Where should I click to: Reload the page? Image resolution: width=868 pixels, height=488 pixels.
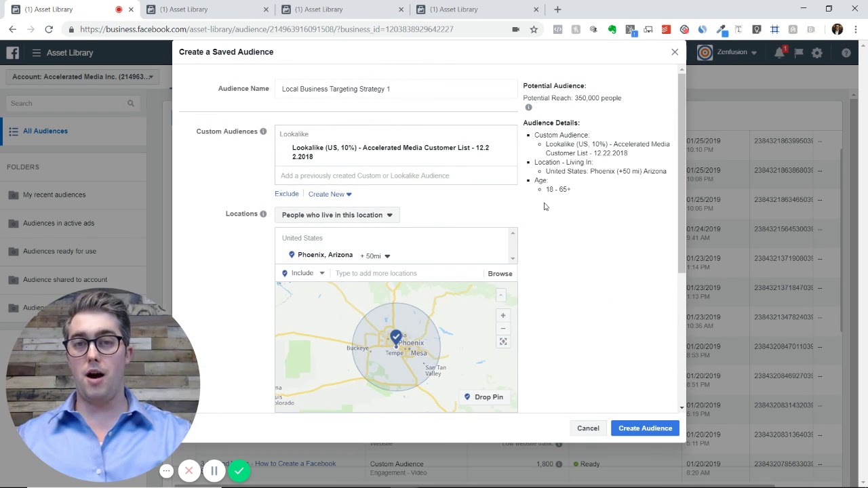[x=49, y=30]
